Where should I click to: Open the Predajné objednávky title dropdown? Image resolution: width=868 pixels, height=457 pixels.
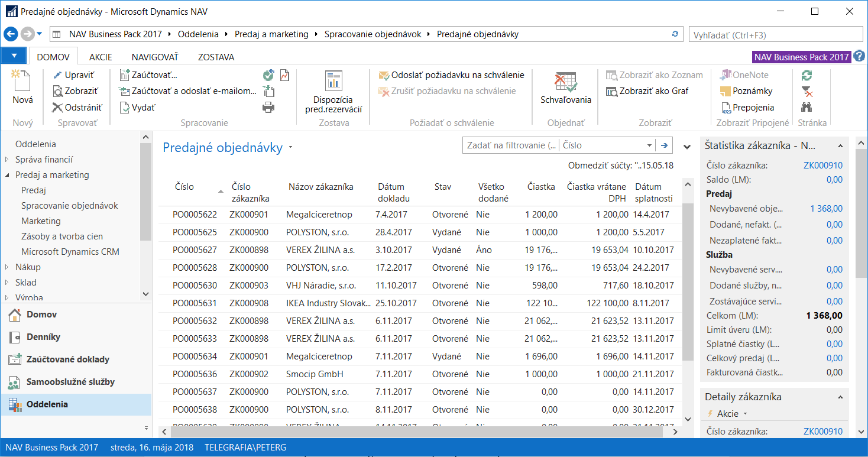tap(290, 148)
